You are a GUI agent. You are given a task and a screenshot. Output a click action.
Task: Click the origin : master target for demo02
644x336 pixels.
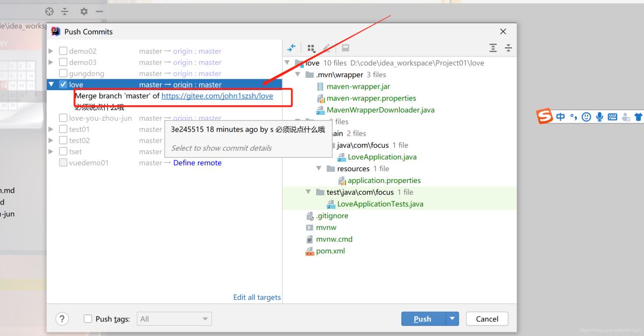click(x=197, y=51)
